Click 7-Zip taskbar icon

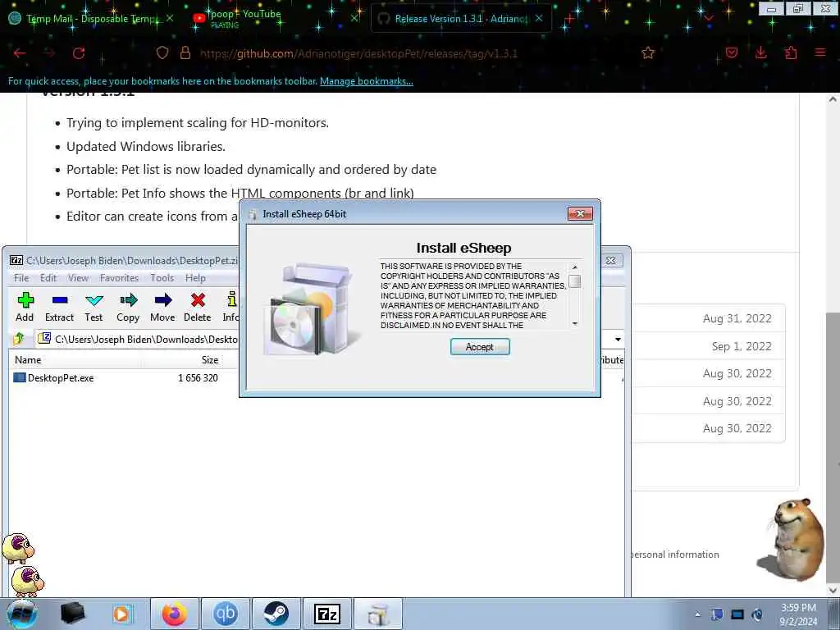[327, 614]
